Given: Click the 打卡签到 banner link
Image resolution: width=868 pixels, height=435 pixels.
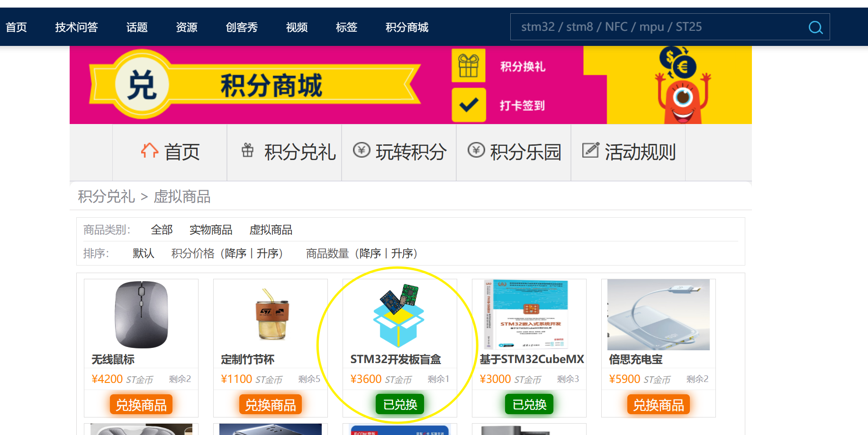Looking at the screenshot, I should pyautogui.click(x=522, y=106).
